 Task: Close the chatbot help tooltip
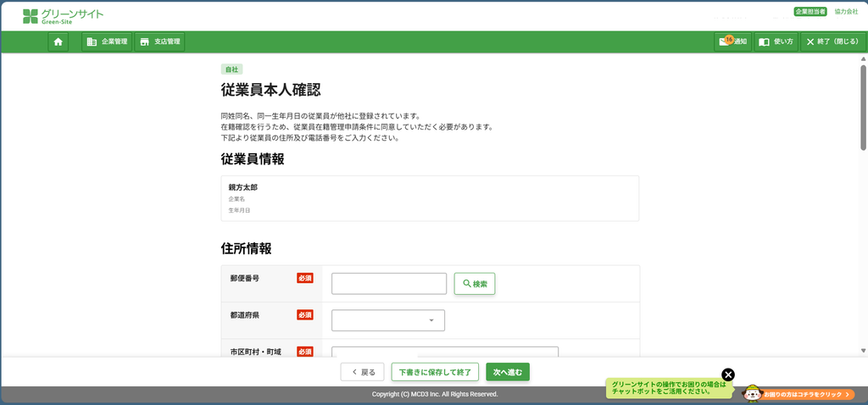(728, 374)
